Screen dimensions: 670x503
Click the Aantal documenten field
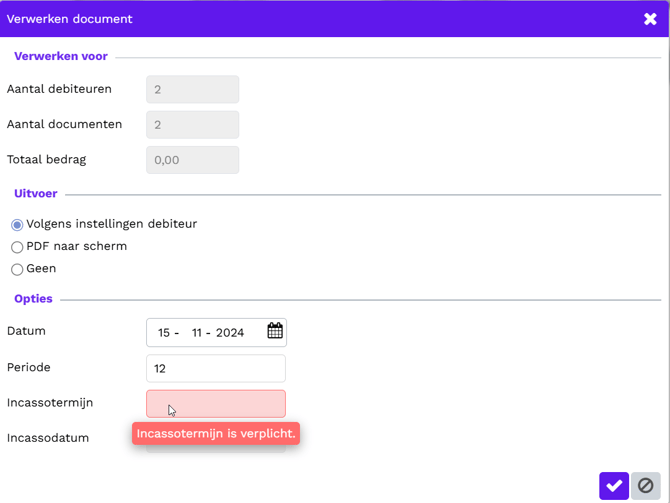(192, 125)
